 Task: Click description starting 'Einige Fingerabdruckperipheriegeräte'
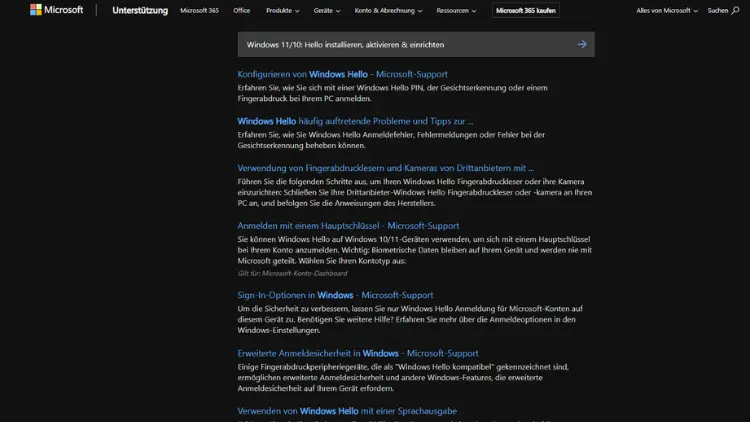click(403, 378)
